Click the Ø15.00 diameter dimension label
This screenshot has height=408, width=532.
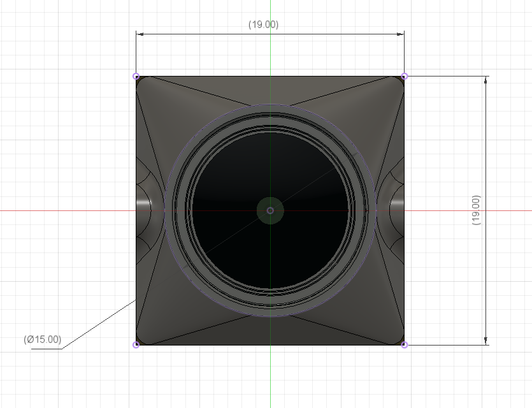43,339
